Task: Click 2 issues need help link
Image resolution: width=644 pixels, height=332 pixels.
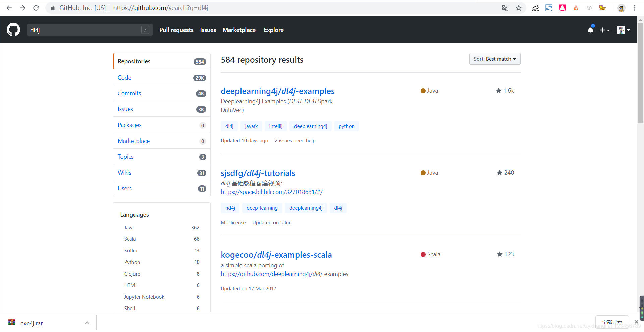Action: [x=295, y=141]
